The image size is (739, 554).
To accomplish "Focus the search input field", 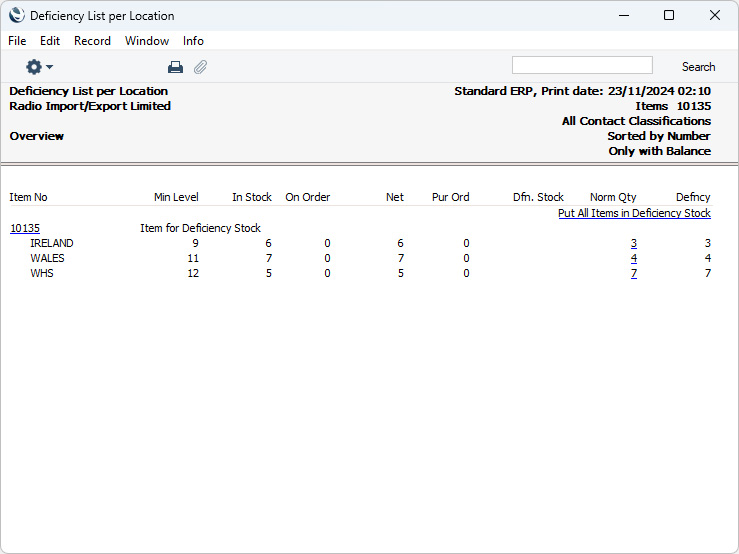I will coord(582,65).
